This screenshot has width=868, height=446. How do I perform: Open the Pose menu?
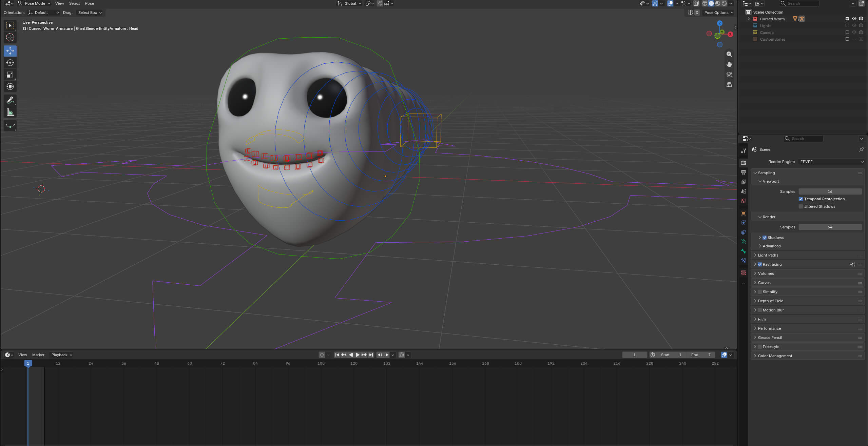tap(90, 3)
